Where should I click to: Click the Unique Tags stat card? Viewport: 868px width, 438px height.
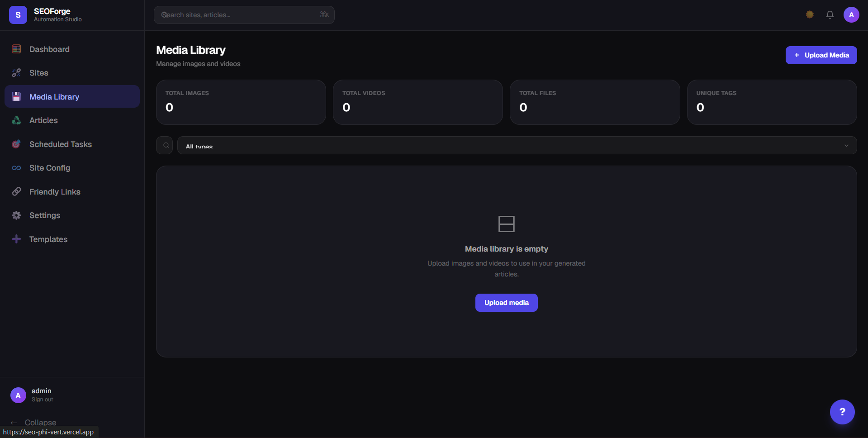click(772, 102)
